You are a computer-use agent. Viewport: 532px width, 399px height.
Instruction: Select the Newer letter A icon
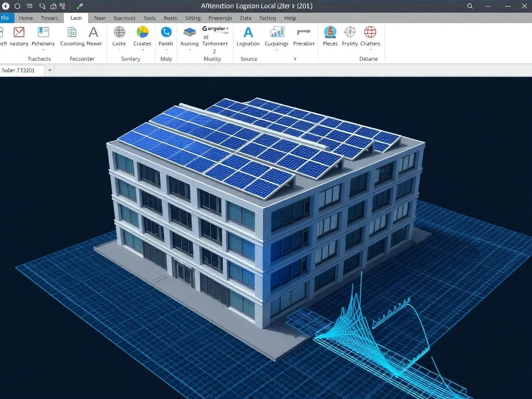(x=94, y=32)
